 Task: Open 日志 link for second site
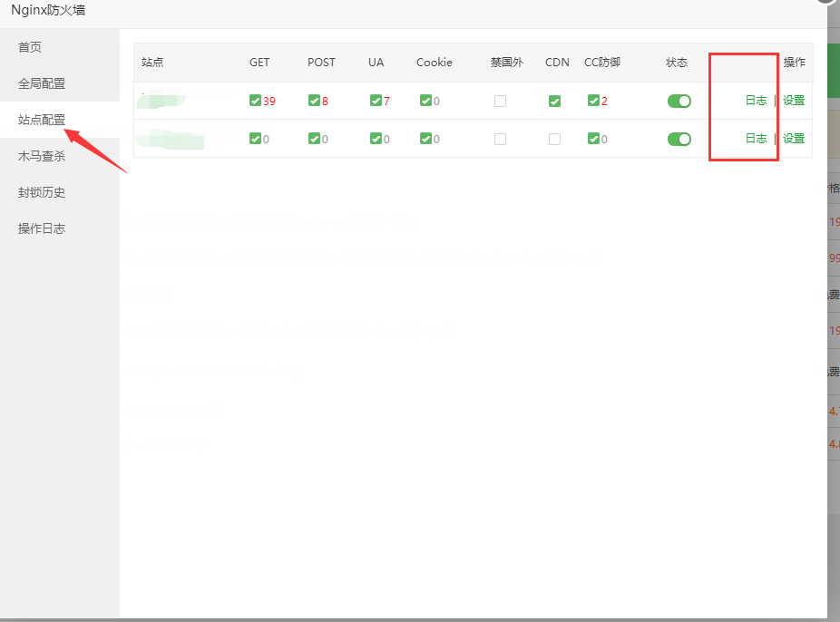point(757,139)
